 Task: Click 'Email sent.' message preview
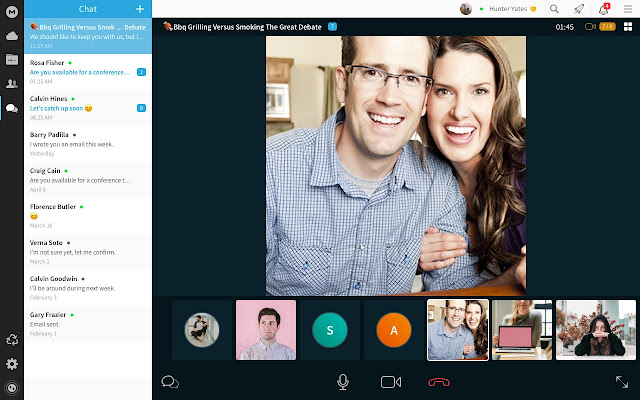coord(45,324)
